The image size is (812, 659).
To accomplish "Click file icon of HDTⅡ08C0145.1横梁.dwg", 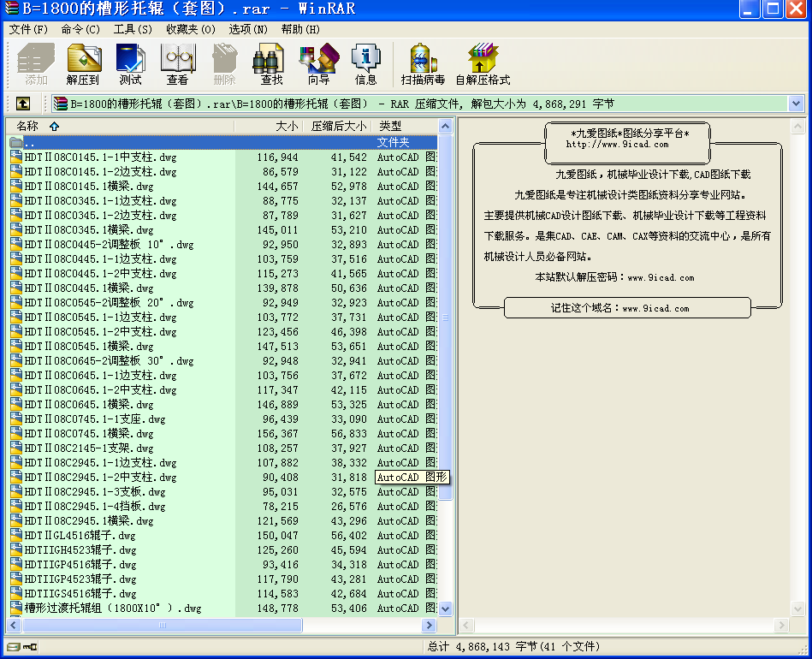I will [x=16, y=186].
